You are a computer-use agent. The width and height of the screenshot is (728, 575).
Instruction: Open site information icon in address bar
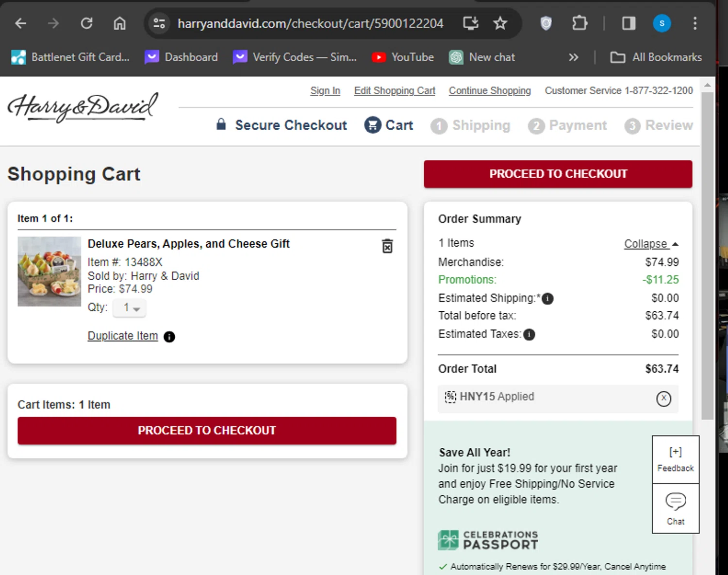coord(159,23)
